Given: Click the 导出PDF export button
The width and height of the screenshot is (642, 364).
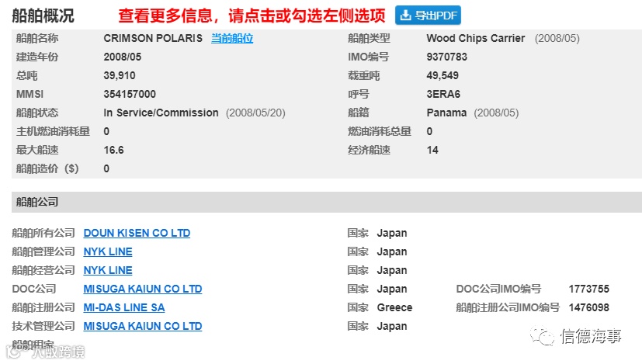Looking at the screenshot, I should click(428, 16).
